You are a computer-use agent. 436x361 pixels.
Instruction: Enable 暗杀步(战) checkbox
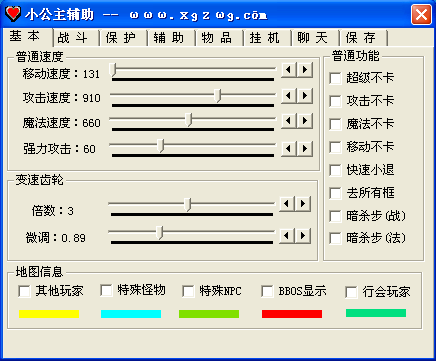[x=335, y=216]
